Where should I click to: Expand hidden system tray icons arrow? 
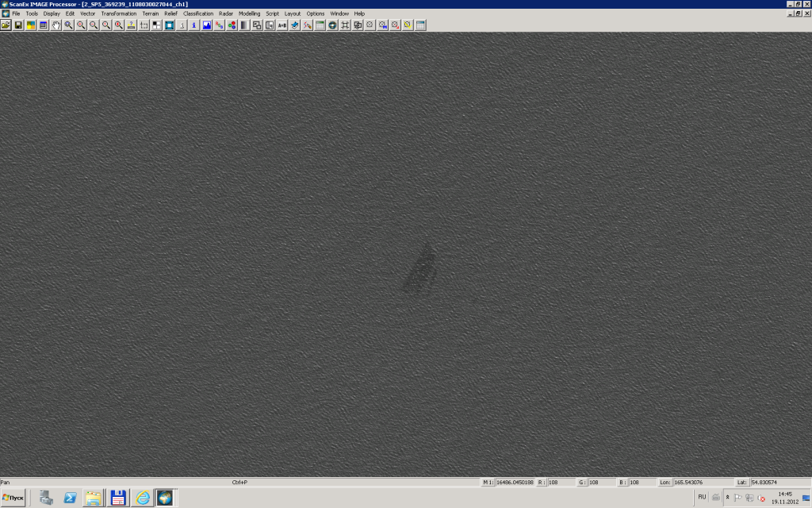click(x=727, y=497)
